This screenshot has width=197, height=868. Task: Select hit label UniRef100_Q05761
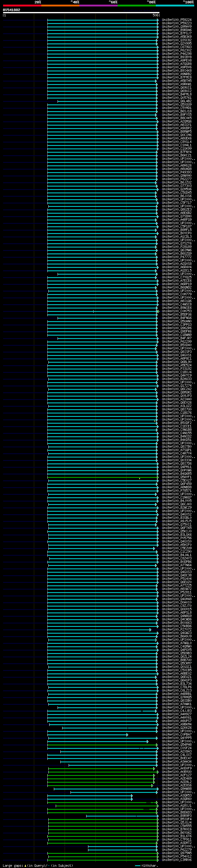click(177, 98)
